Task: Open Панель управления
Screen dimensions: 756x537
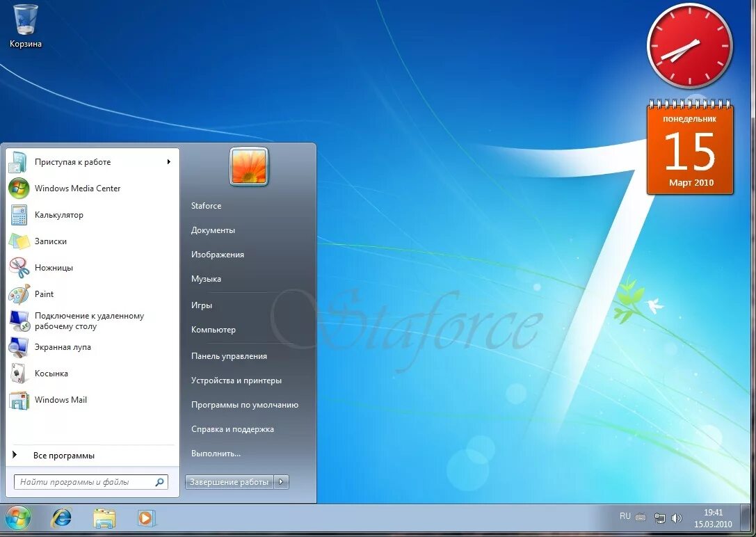Action: coord(229,356)
